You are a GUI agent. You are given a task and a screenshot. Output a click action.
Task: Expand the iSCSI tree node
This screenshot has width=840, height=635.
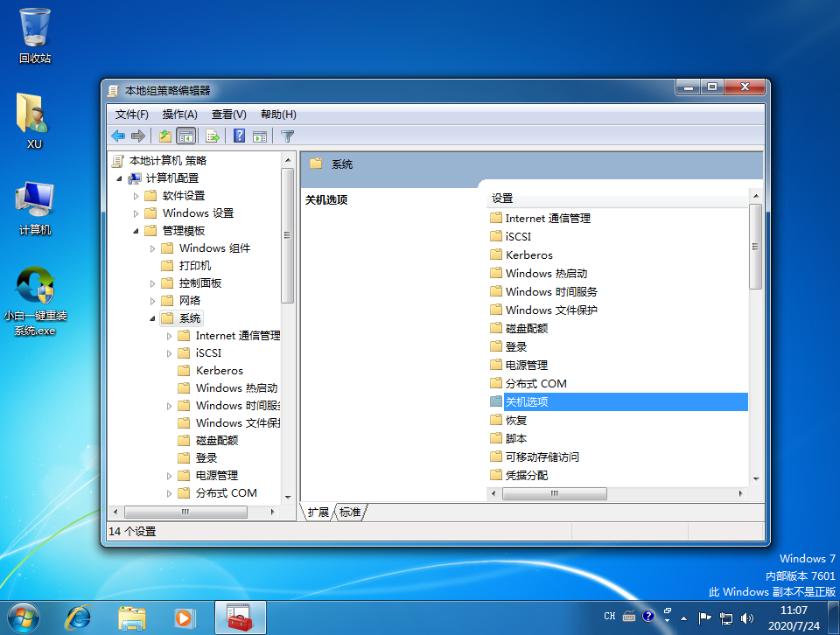(169, 353)
